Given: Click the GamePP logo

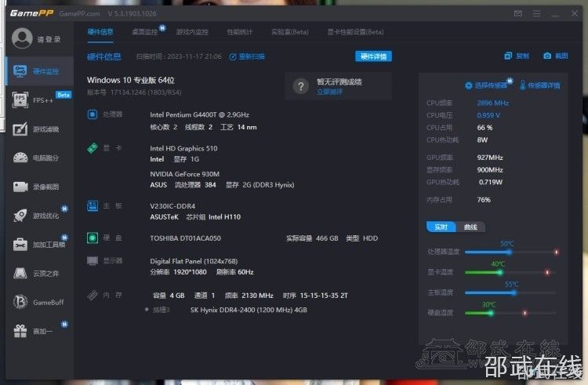Looking at the screenshot, I should tap(31, 13).
